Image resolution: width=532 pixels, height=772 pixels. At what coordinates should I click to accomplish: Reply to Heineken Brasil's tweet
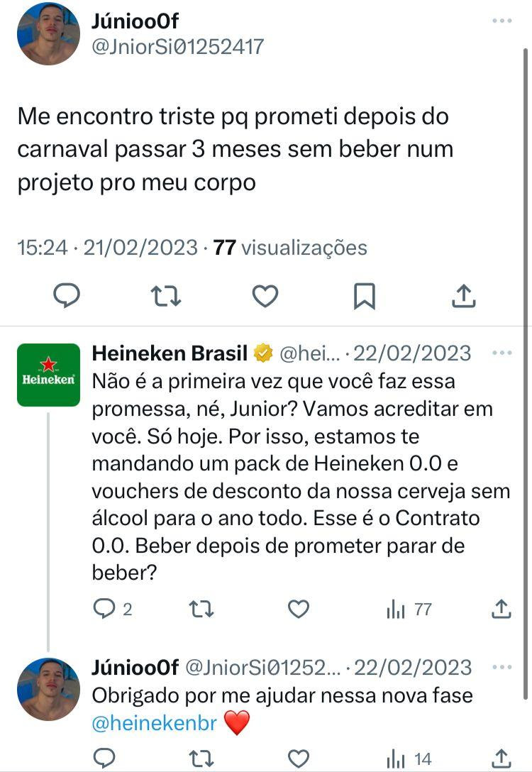coord(104,608)
